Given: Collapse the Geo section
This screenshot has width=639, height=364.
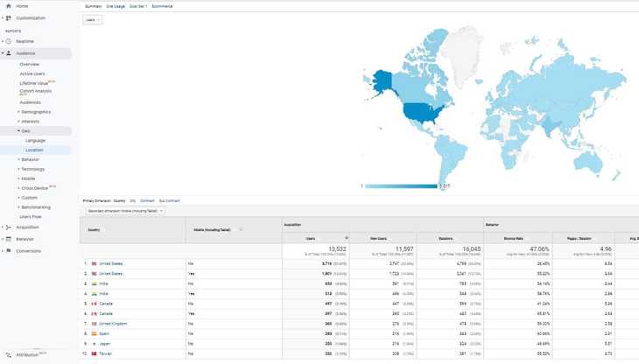Looking at the screenshot, I should [25, 130].
